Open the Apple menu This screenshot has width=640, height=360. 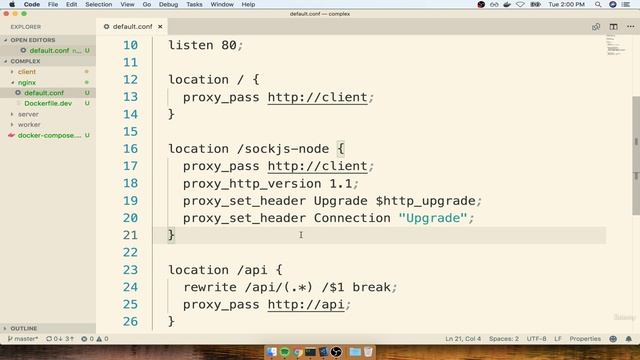pyautogui.click(x=12, y=4)
